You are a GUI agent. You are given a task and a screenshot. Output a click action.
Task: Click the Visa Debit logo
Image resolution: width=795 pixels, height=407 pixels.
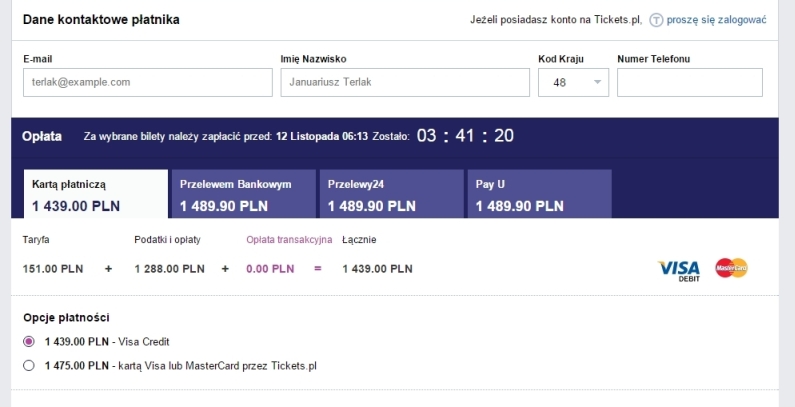coord(679,271)
